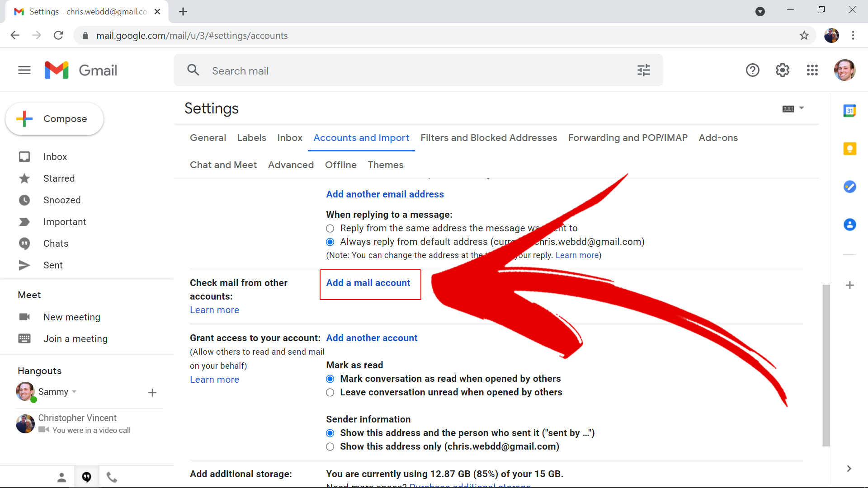Click Compose button
The image size is (868, 488).
(x=55, y=119)
